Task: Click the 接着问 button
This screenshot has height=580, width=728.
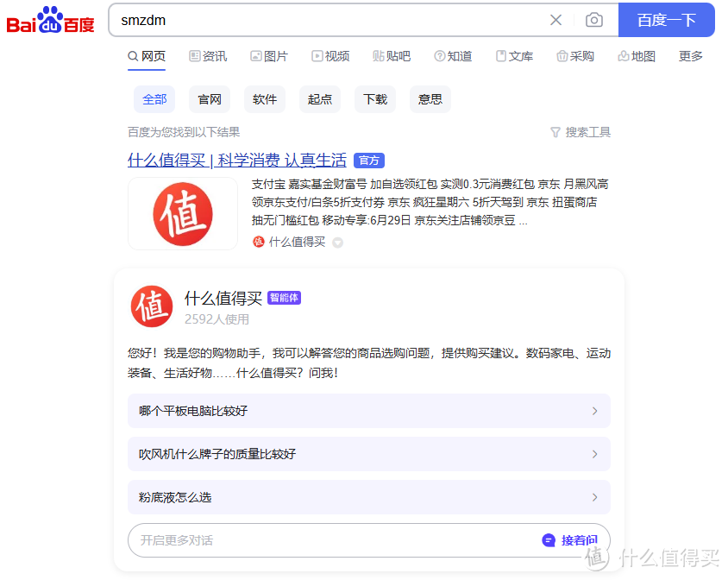Action: pos(570,540)
